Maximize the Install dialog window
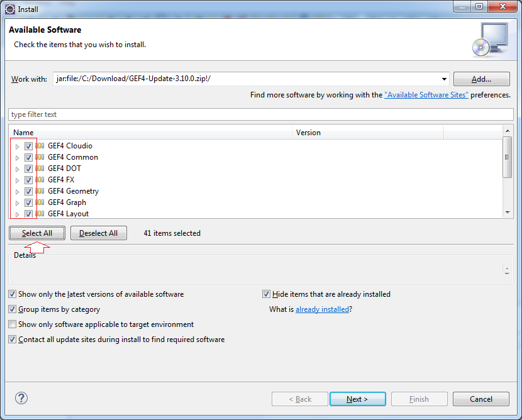 pyautogui.click(x=479, y=6)
